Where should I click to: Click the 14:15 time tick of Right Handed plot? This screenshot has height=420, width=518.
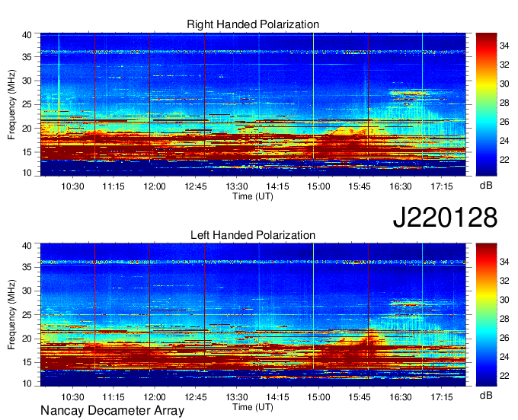[x=277, y=186]
